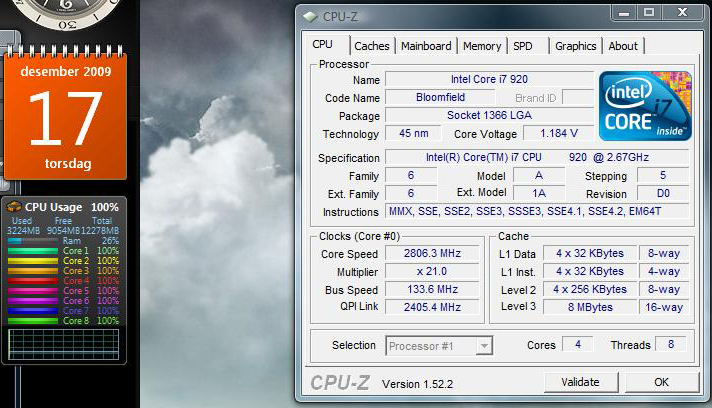Open the Processor #1 selection dropdown
This screenshot has width=712, height=408.
click(x=439, y=346)
